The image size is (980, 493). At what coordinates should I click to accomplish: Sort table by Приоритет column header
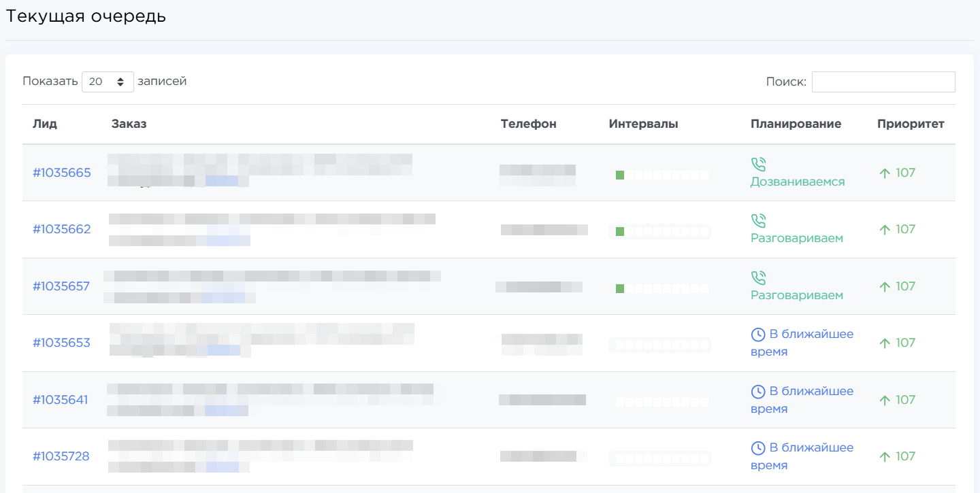click(x=911, y=124)
